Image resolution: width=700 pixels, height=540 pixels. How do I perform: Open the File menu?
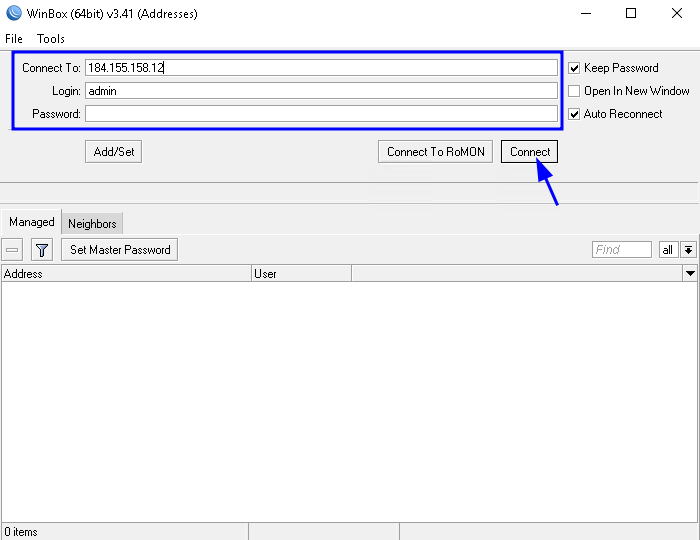pyautogui.click(x=14, y=39)
